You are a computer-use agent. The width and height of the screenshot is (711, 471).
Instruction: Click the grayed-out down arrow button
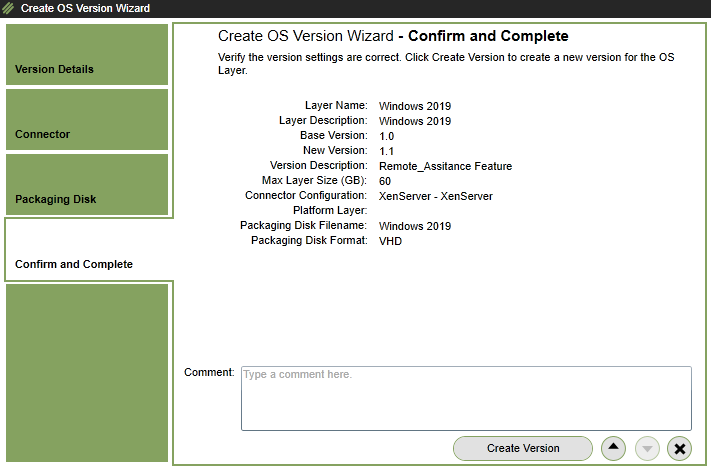[x=646, y=448]
